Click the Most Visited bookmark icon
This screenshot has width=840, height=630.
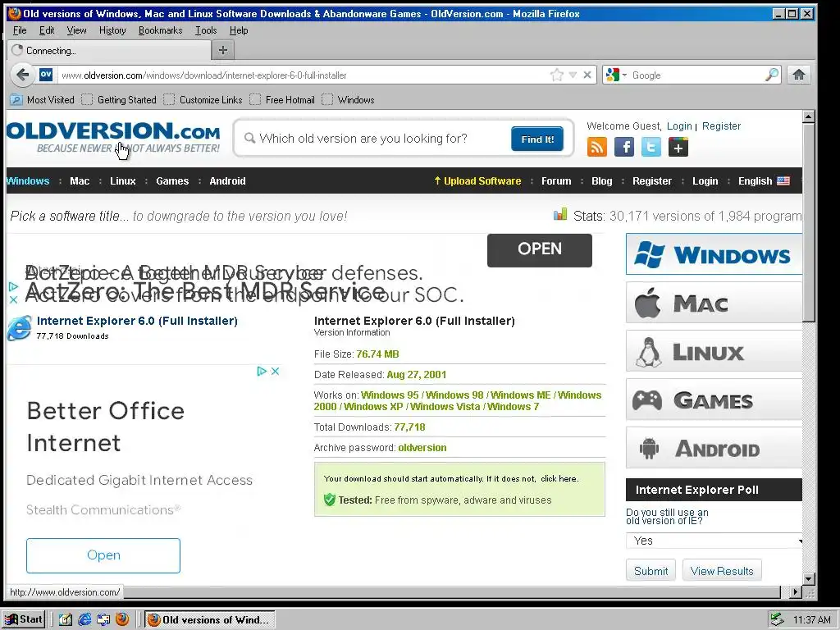16,99
